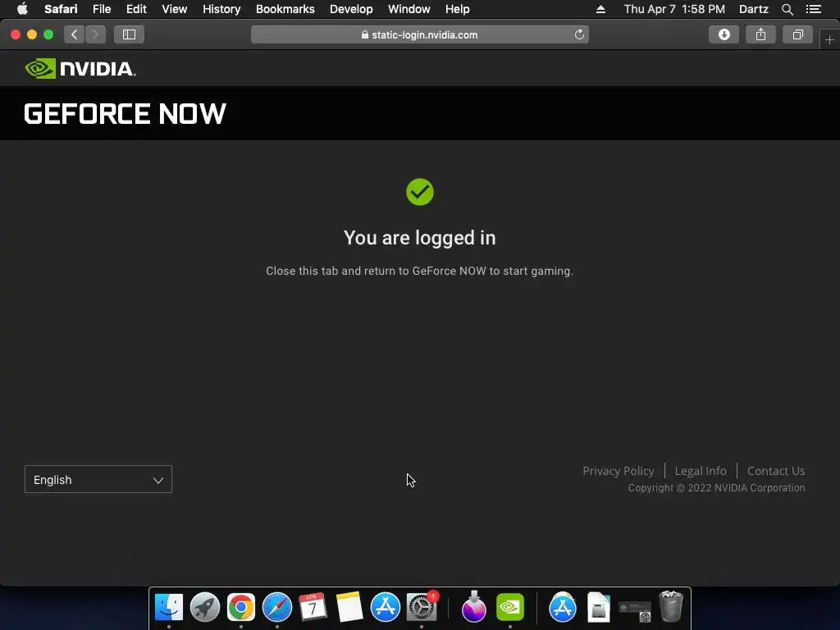Open Spotlight search in the menu bar
Screen dimensions: 840x630
(x=787, y=9)
